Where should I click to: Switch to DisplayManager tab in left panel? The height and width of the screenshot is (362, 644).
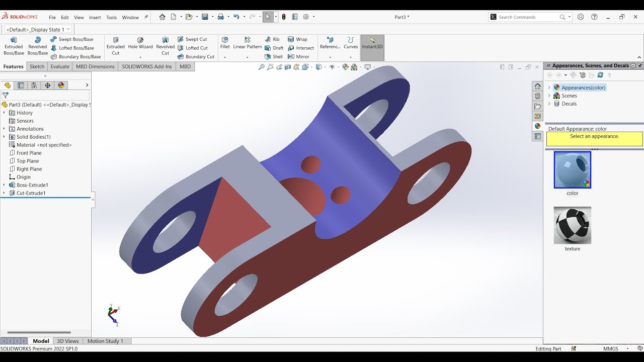(x=61, y=85)
